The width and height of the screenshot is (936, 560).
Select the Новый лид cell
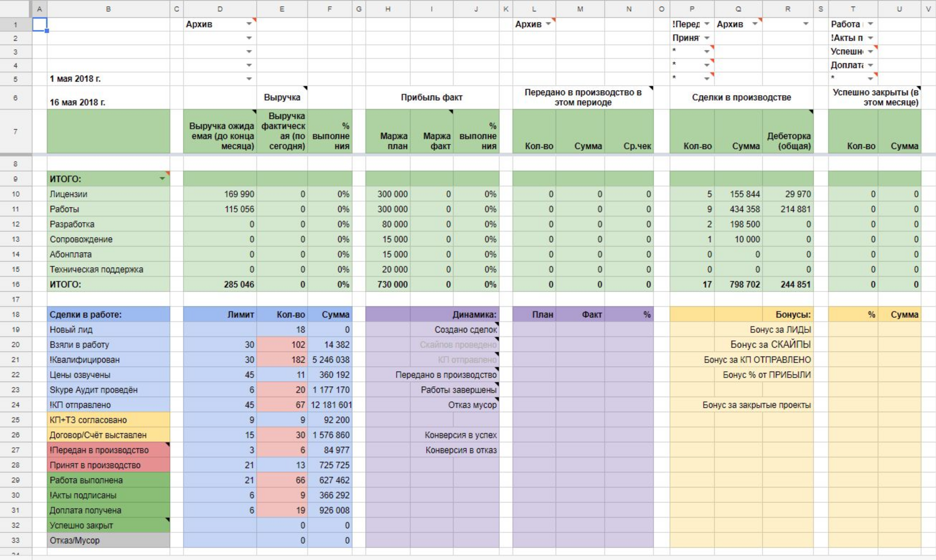click(x=108, y=329)
